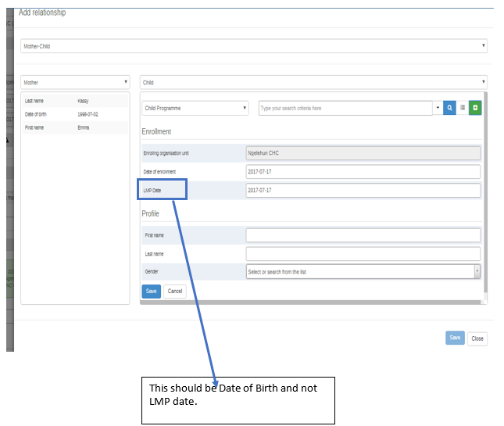Click the Date of enrollment field
504x426 pixels.
click(x=363, y=171)
